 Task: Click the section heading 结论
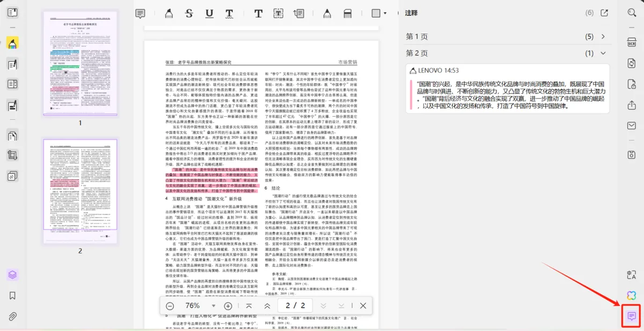click(276, 189)
